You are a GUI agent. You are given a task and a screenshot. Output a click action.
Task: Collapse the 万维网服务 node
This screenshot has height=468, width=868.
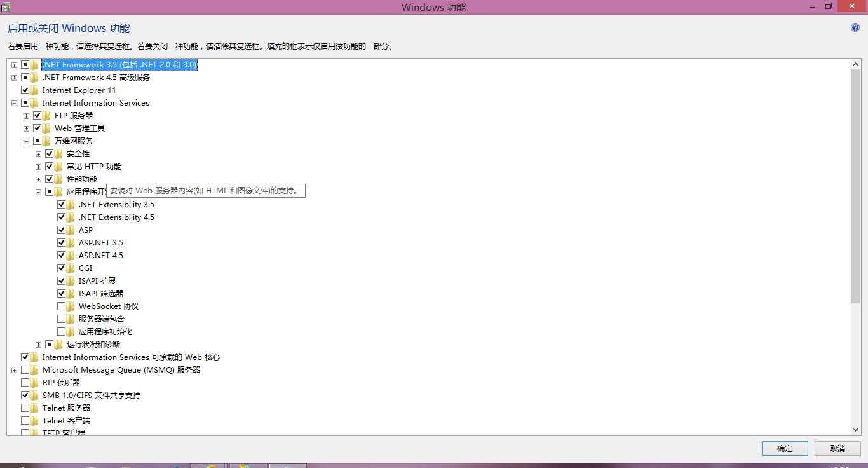click(x=26, y=141)
